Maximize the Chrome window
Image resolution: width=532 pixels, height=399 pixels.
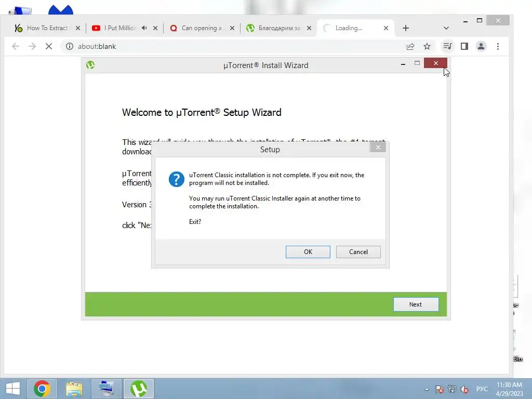point(480,21)
